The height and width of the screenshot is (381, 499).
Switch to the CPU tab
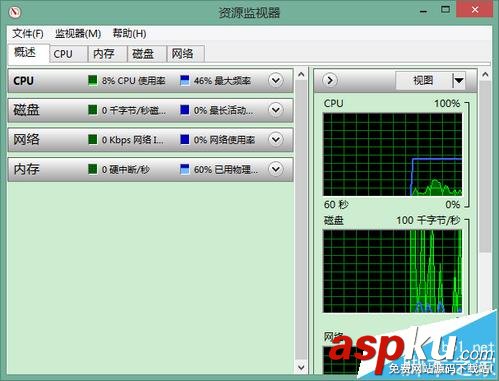[68, 54]
